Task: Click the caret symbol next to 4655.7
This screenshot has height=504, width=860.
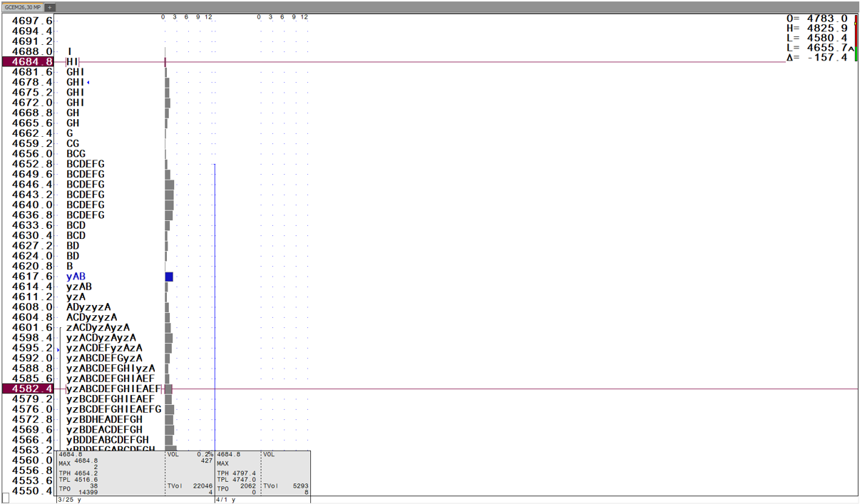Action: [851, 48]
